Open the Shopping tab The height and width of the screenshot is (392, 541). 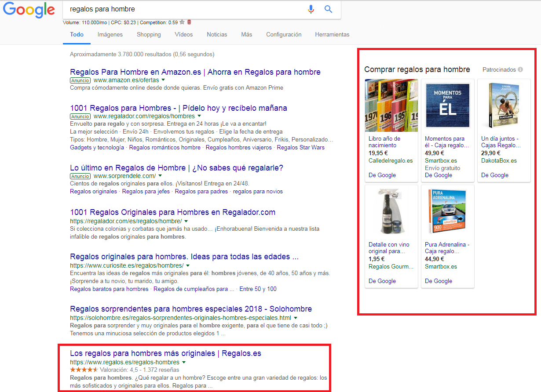click(149, 35)
